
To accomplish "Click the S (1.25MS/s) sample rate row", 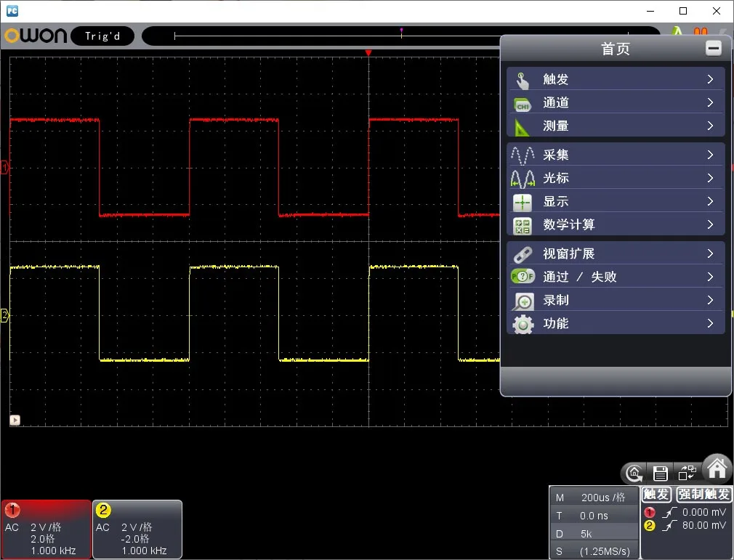I will pos(594,551).
